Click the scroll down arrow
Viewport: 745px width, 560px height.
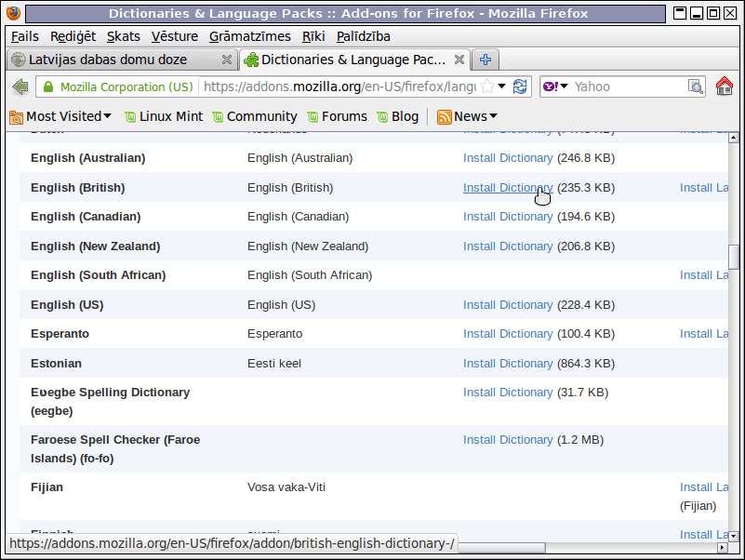(x=734, y=536)
